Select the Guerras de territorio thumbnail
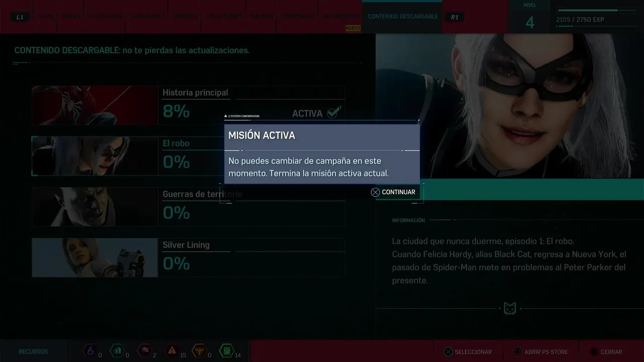Screen dimensions: 644x362 (x=95, y=207)
